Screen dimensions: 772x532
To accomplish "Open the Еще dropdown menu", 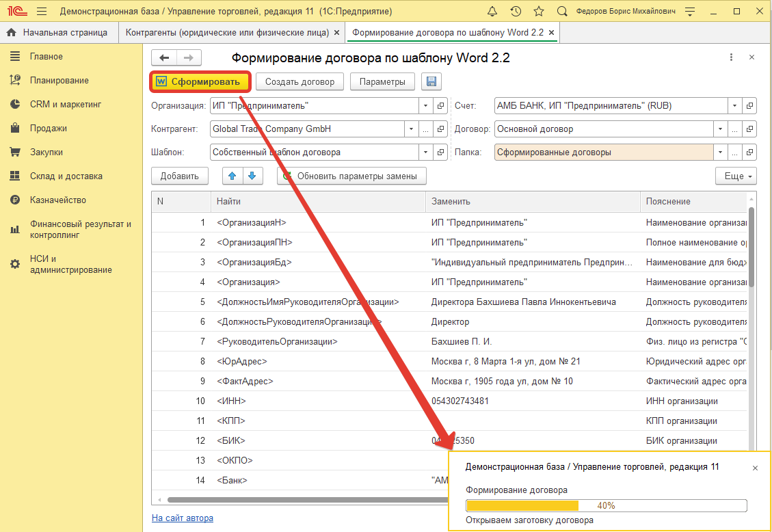I will 736,176.
